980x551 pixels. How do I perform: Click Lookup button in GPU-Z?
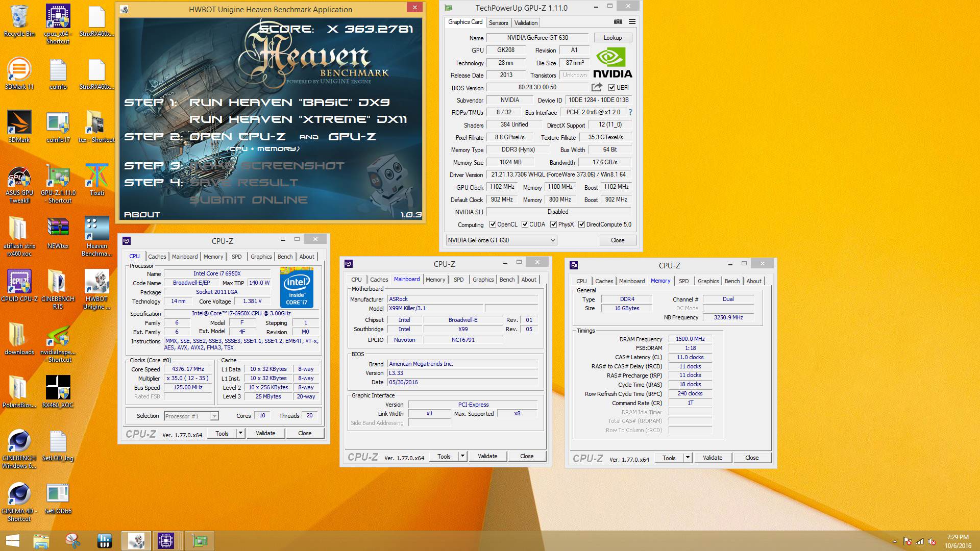point(612,38)
